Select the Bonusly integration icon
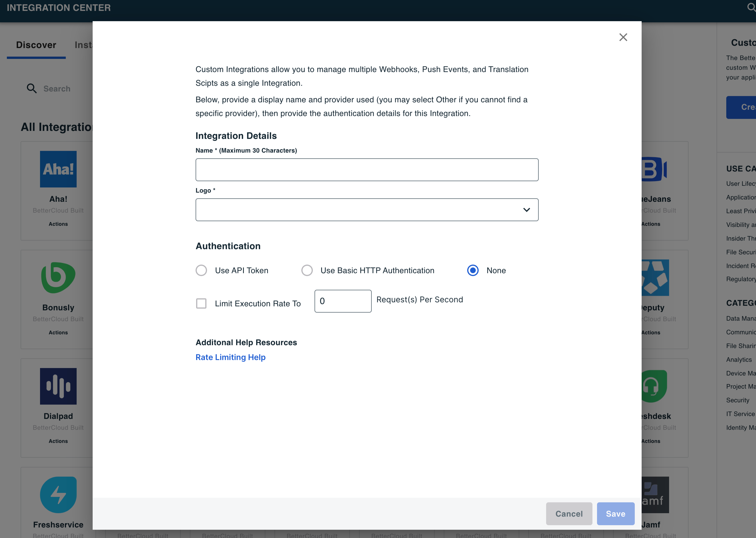Image resolution: width=756 pixels, height=538 pixels. click(x=58, y=278)
